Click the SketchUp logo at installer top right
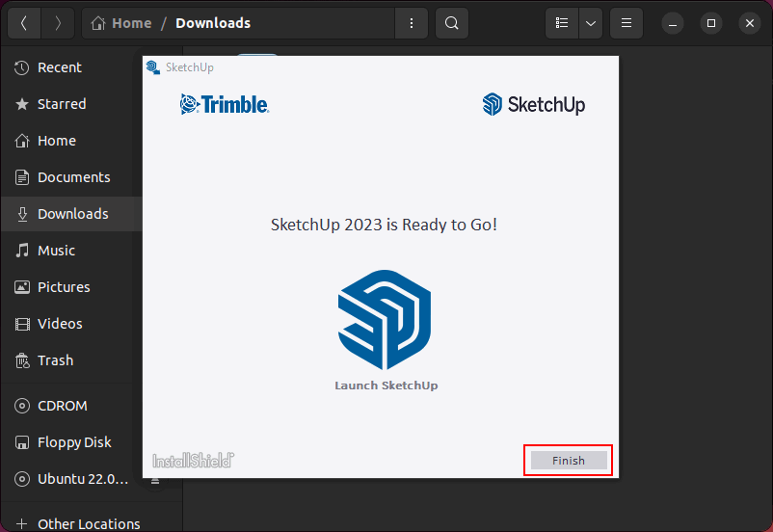 (x=534, y=104)
